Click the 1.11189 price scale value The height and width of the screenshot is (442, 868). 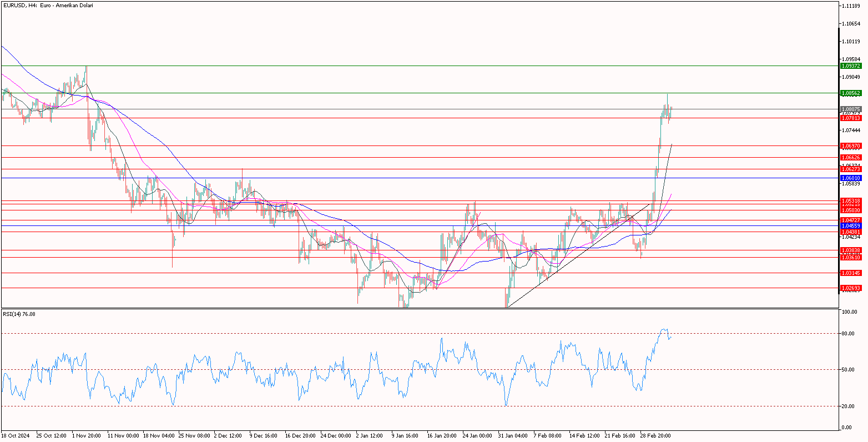[851, 6]
